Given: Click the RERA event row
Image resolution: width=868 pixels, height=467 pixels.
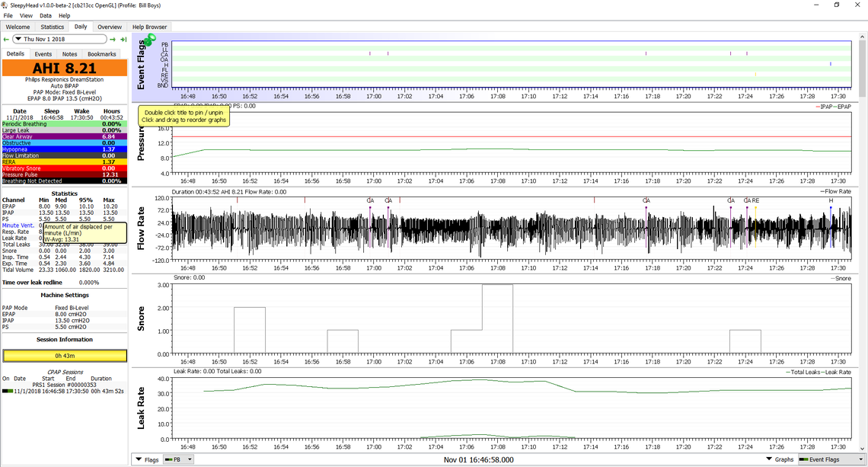Looking at the screenshot, I should pos(64,162).
